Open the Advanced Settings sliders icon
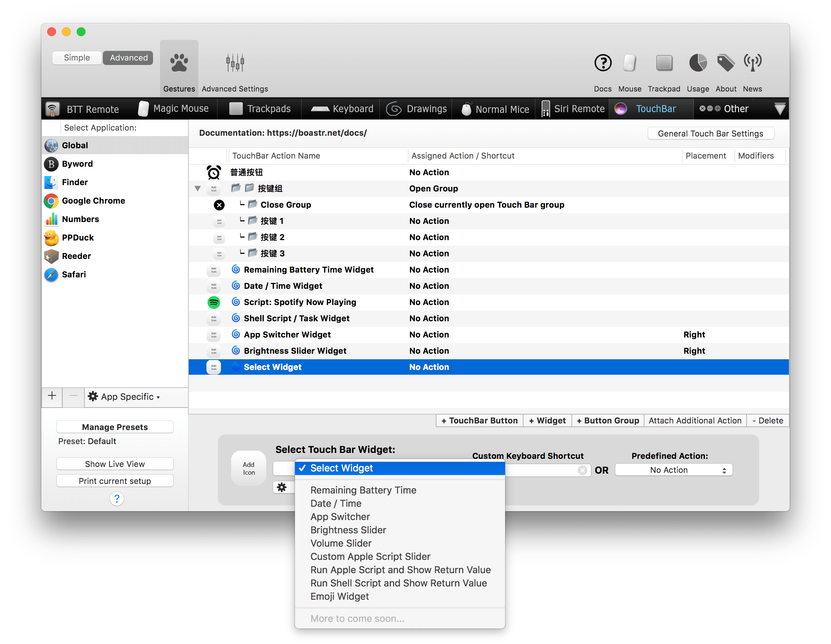Viewport: 831px width, 644px height. [x=235, y=63]
